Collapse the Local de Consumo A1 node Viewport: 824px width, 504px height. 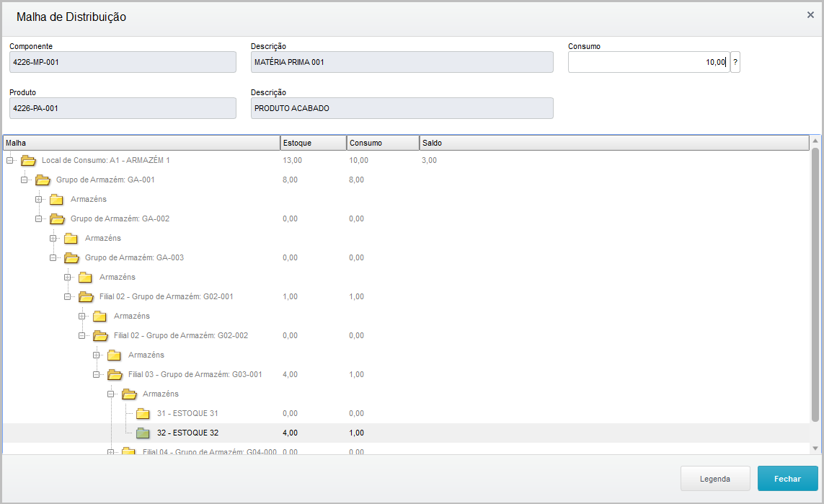click(10, 160)
